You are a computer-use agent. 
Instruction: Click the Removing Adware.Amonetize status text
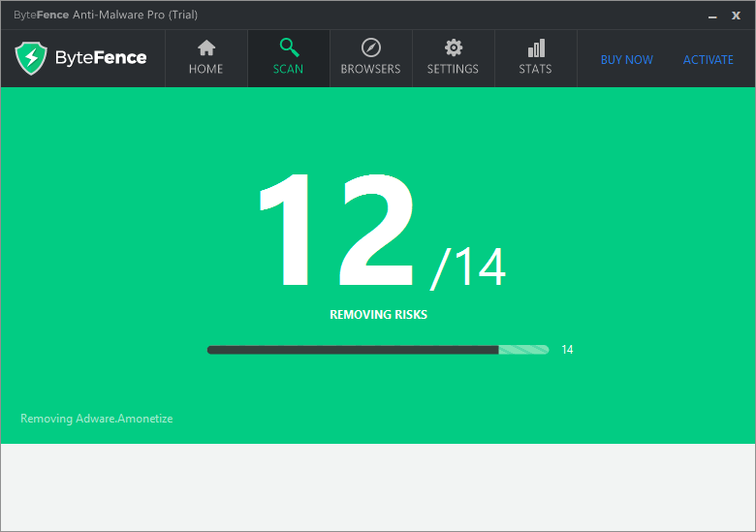(96, 419)
